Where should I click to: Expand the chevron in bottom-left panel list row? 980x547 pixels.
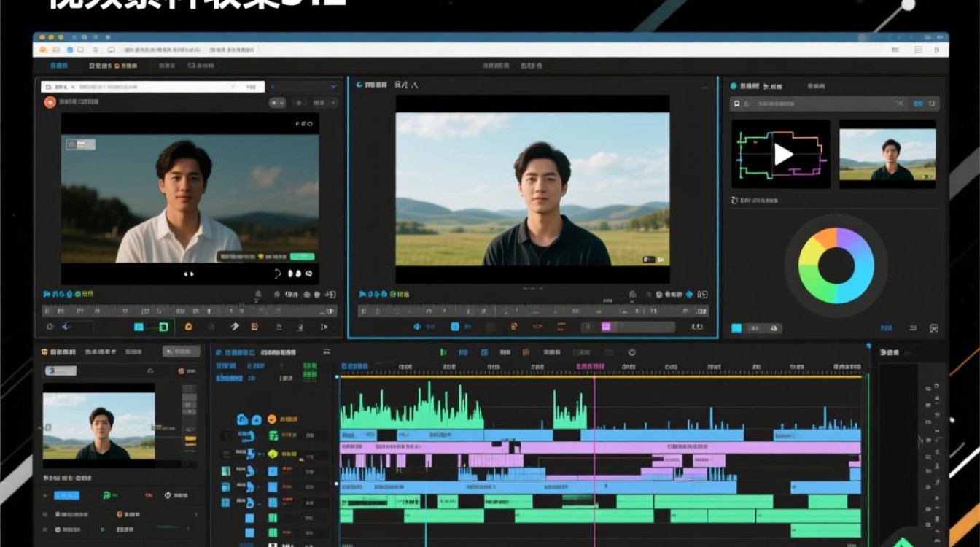click(195, 514)
